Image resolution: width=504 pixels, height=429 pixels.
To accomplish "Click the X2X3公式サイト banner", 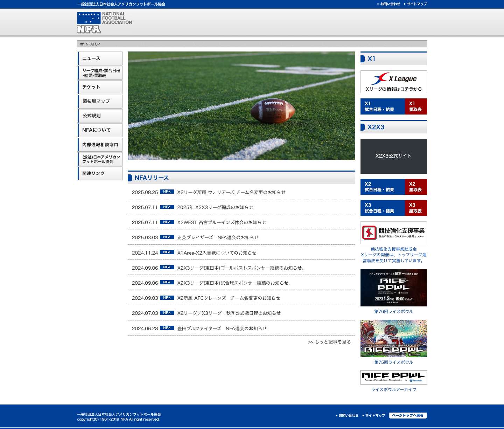I will tap(393, 156).
